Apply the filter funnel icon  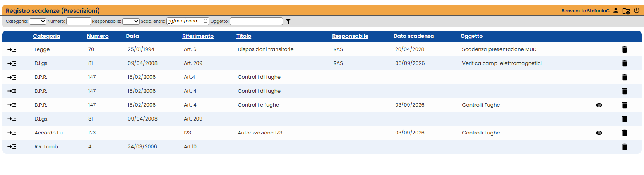[288, 21]
